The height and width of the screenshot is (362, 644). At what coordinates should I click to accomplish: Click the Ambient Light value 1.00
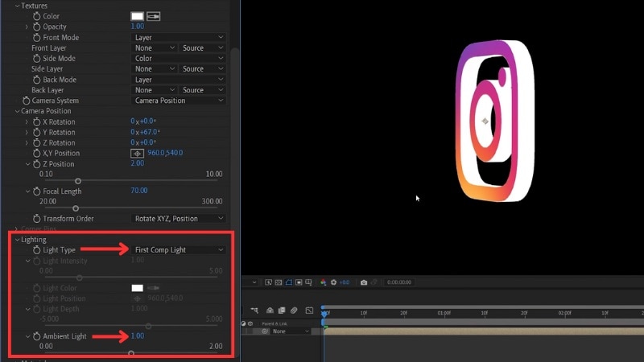pos(137,335)
